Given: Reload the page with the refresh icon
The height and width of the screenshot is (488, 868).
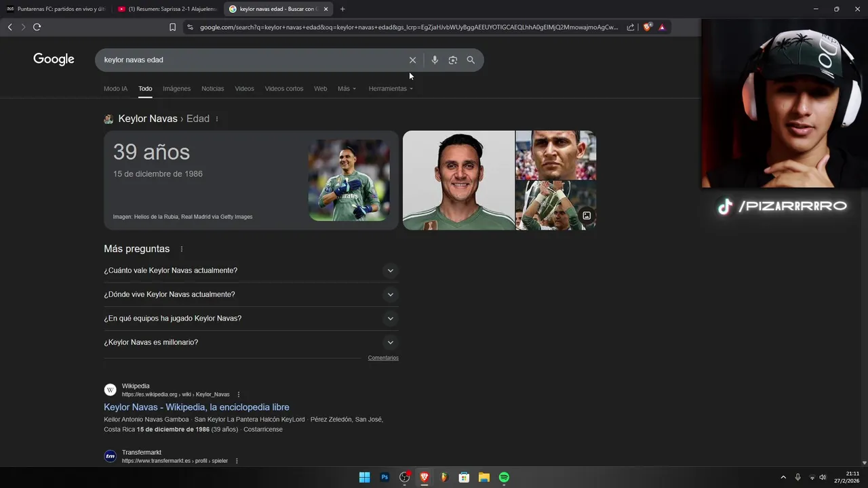Looking at the screenshot, I should click(37, 27).
